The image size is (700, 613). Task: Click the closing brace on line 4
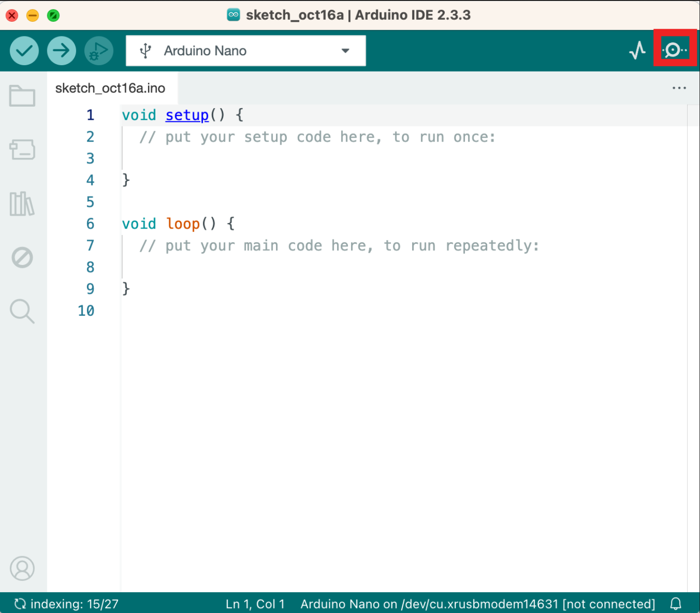pyautogui.click(x=126, y=180)
